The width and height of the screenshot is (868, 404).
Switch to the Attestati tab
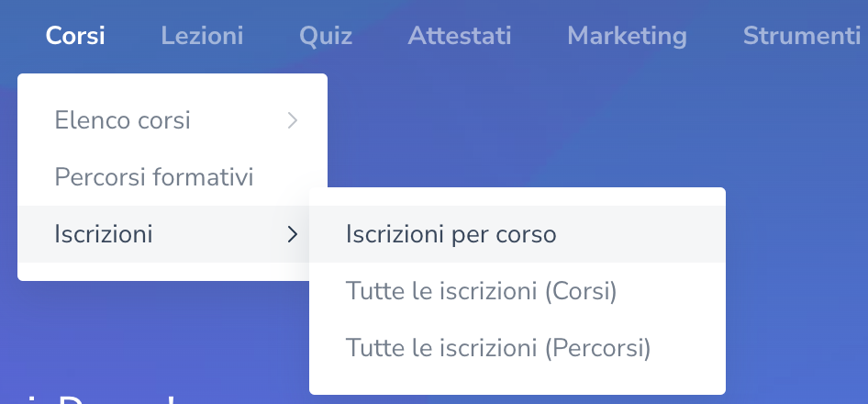(460, 36)
